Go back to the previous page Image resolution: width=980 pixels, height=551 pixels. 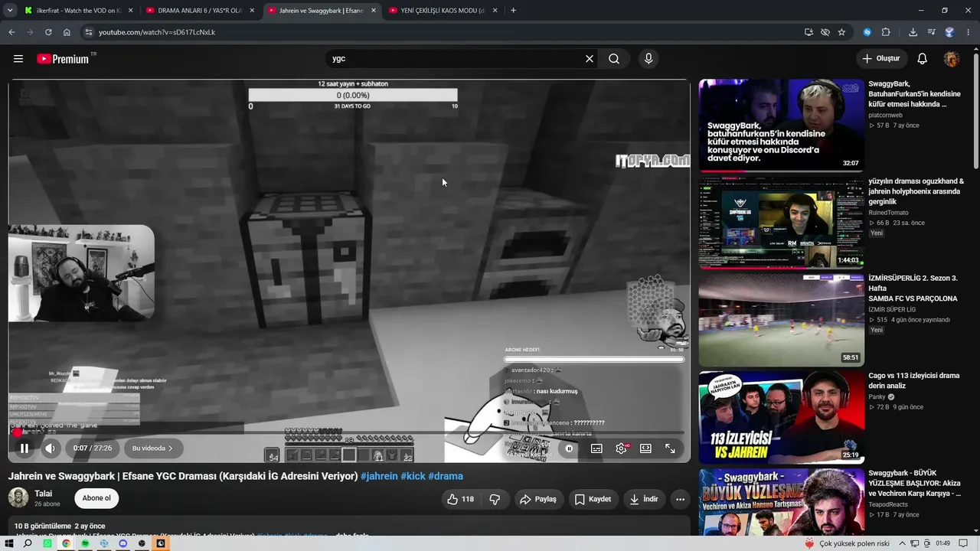[x=11, y=32]
